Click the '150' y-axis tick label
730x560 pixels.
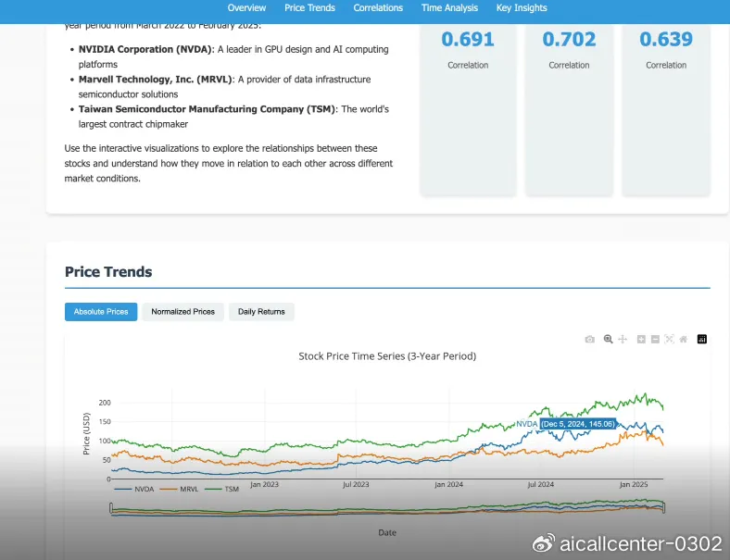[x=105, y=422]
